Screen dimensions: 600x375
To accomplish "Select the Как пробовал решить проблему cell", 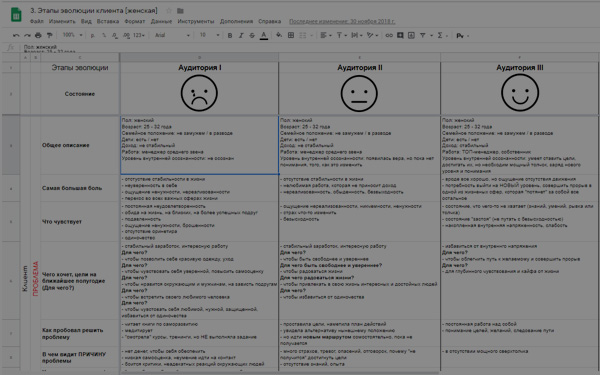I will (80, 334).
